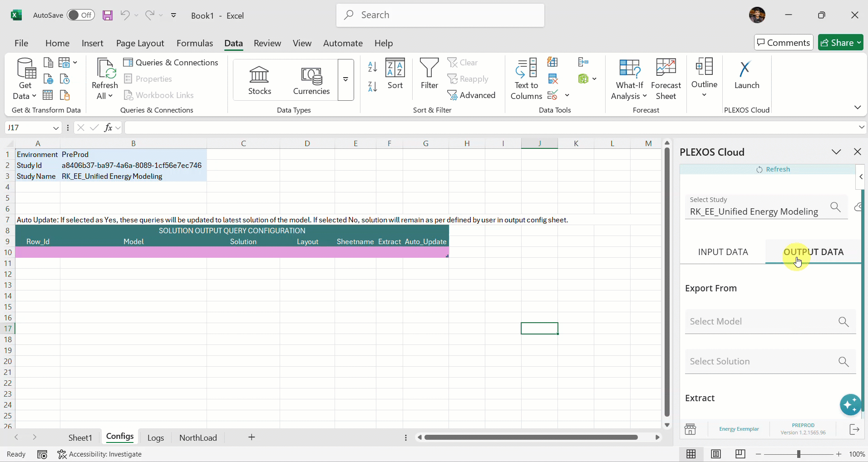Screen dimensions: 868x462
Task: Open the Share dropdown arrow
Action: (x=859, y=43)
